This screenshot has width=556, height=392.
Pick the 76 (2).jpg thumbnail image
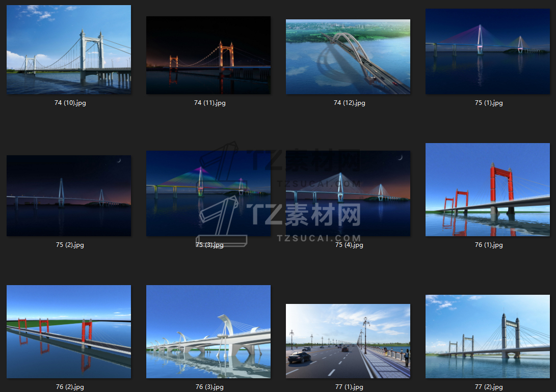coord(69,331)
